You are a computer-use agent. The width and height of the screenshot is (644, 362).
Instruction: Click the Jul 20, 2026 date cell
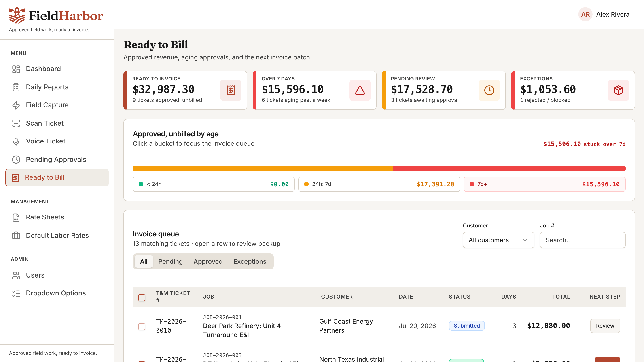pos(417,326)
